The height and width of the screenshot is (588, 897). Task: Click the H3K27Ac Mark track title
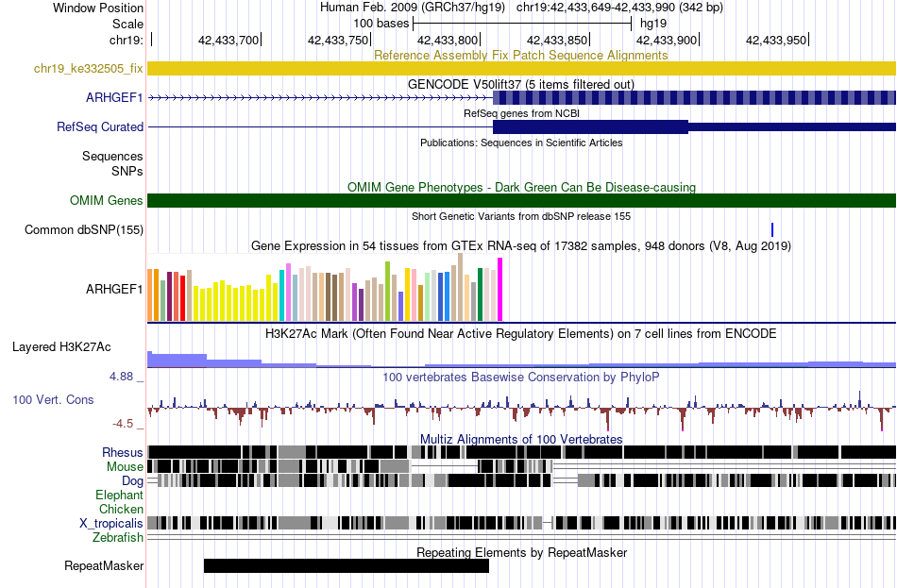(x=521, y=333)
